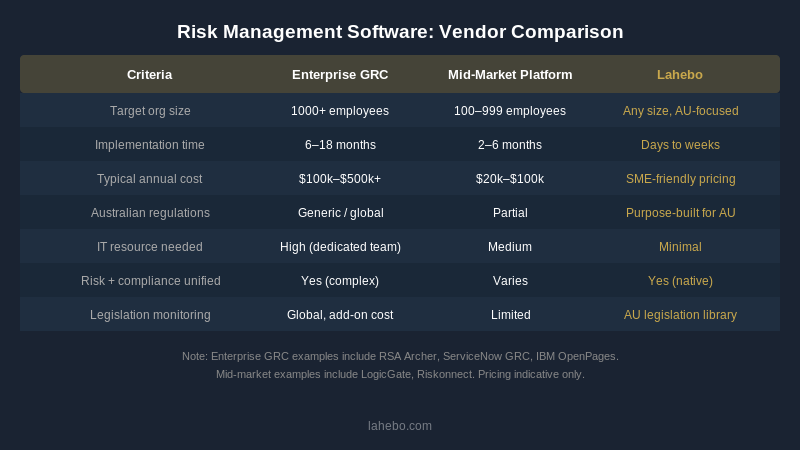Select the 'Enterprise GRC' column header
This screenshot has width=800, height=450.
click(340, 74)
